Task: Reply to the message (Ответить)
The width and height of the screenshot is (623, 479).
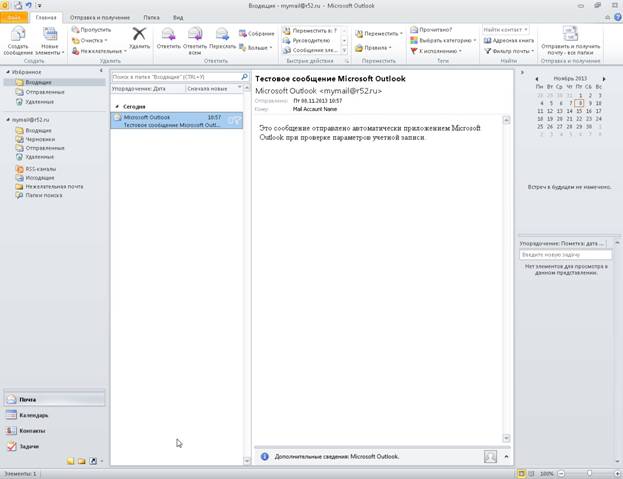Action: coord(168,39)
